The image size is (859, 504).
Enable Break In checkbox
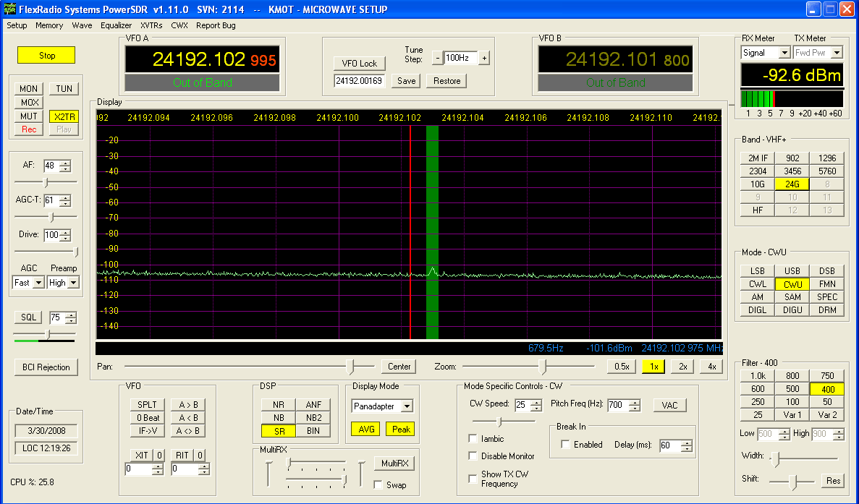[x=566, y=445]
